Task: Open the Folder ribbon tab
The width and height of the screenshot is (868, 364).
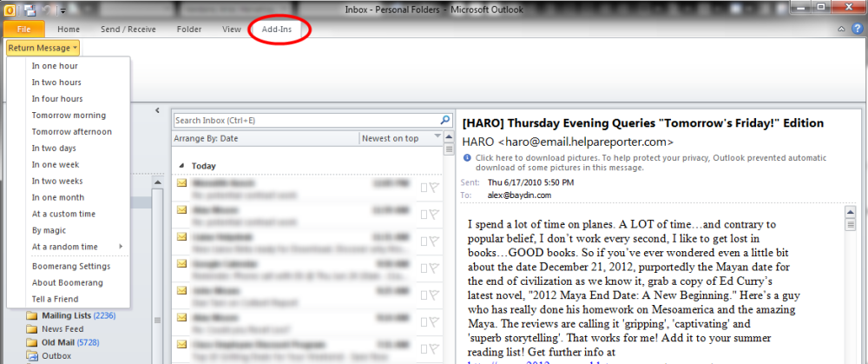Action: (x=188, y=30)
